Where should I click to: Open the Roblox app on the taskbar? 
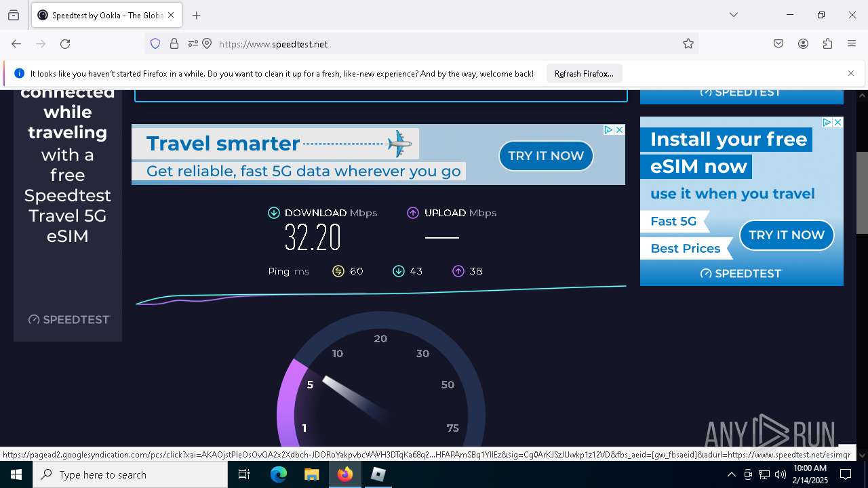pos(378,474)
